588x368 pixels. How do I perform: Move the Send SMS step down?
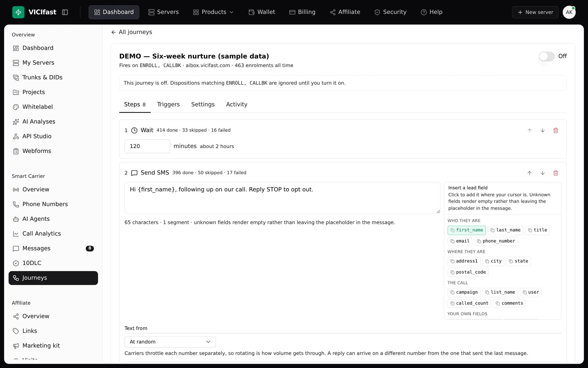(x=542, y=173)
